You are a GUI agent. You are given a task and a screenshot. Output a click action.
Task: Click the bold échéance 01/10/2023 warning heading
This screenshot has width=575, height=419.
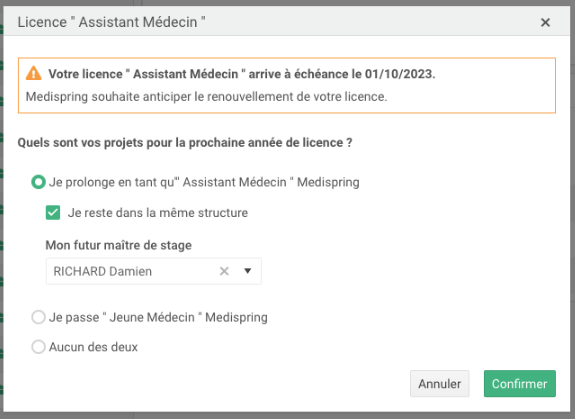(242, 74)
